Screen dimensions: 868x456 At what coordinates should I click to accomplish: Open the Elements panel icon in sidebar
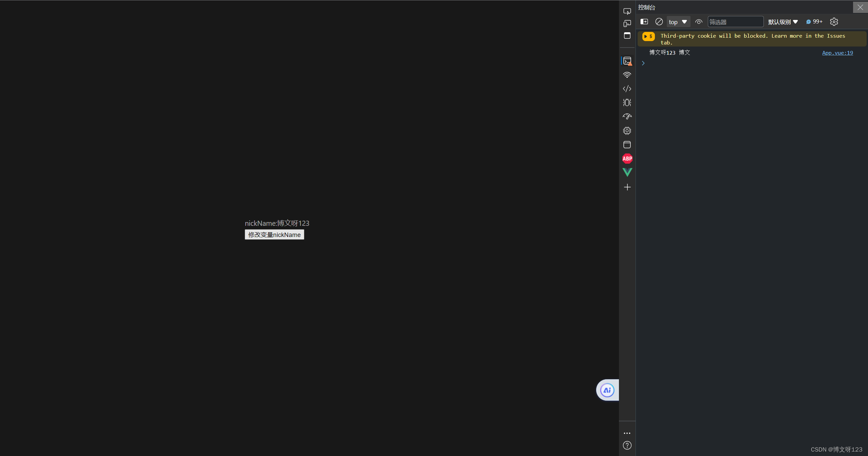627,36
